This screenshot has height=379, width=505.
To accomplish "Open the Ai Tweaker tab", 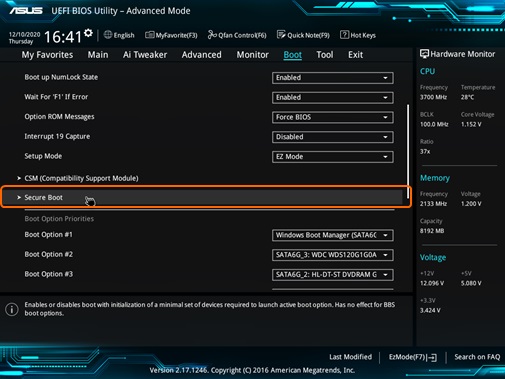I will click(x=145, y=55).
